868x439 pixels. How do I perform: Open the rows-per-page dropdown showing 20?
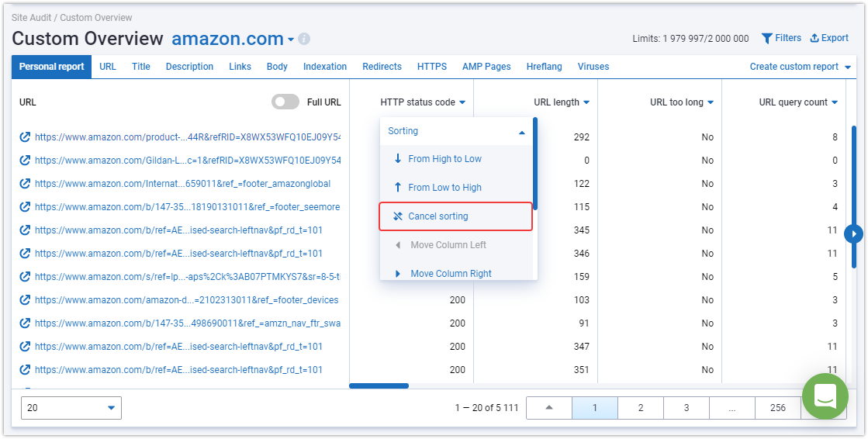point(71,408)
